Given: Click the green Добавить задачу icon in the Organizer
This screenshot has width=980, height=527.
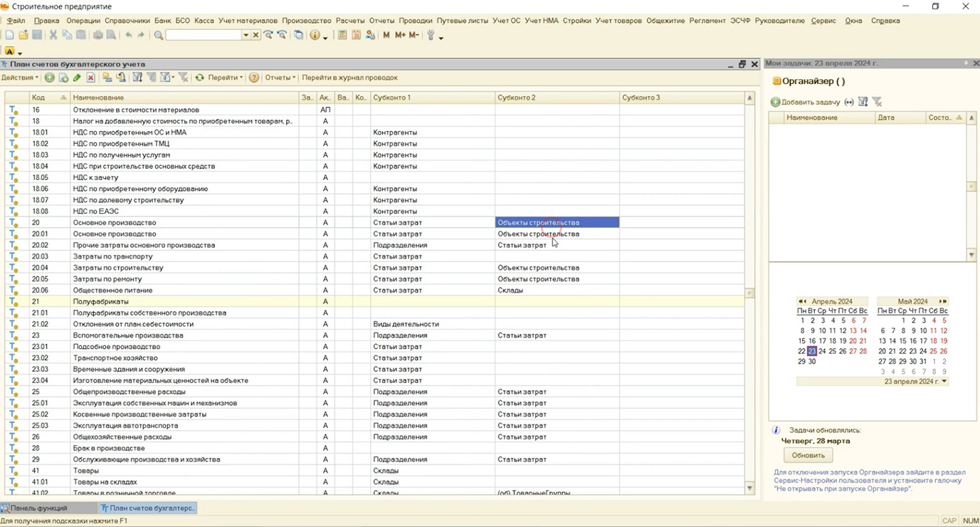Looking at the screenshot, I should [775, 103].
